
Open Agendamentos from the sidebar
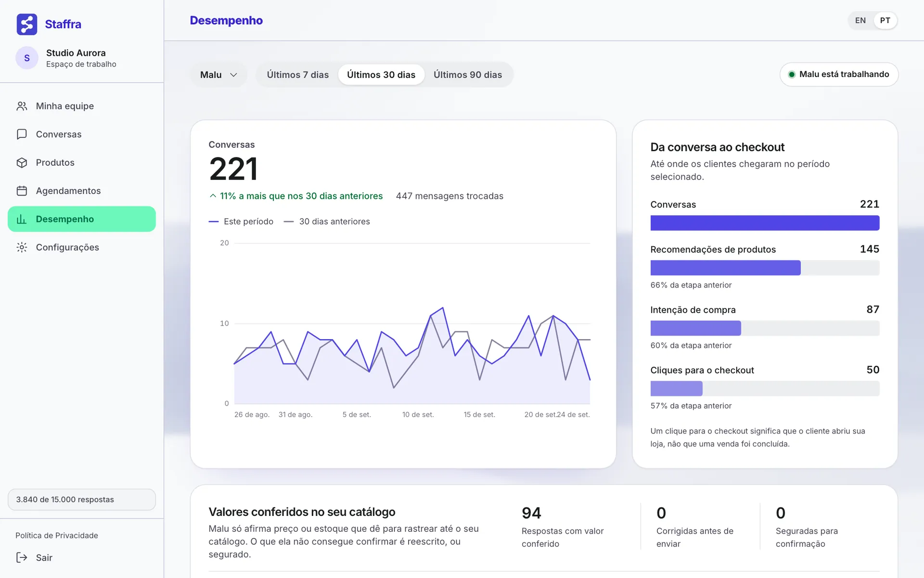(82, 191)
